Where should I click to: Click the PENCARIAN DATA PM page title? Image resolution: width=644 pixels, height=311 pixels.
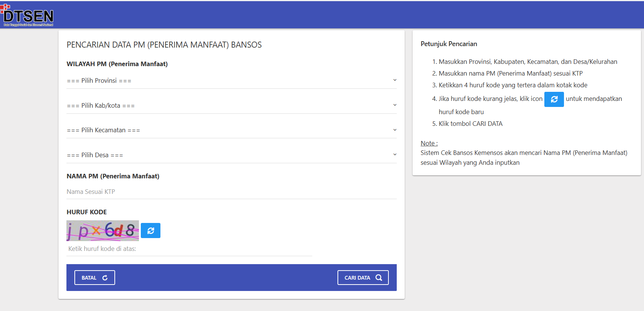click(x=164, y=45)
